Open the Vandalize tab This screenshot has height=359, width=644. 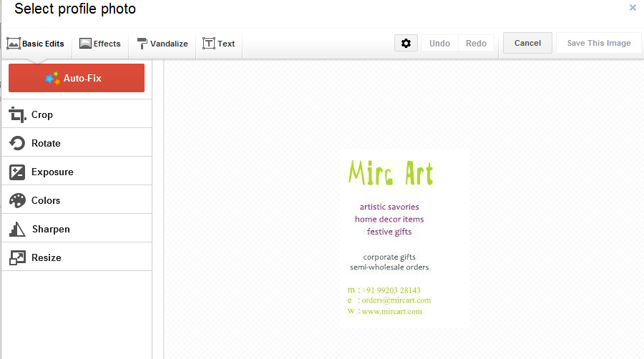coord(162,44)
